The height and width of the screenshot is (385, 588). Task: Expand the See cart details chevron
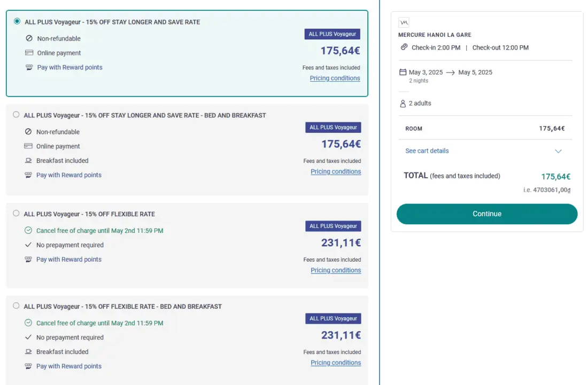coord(558,151)
